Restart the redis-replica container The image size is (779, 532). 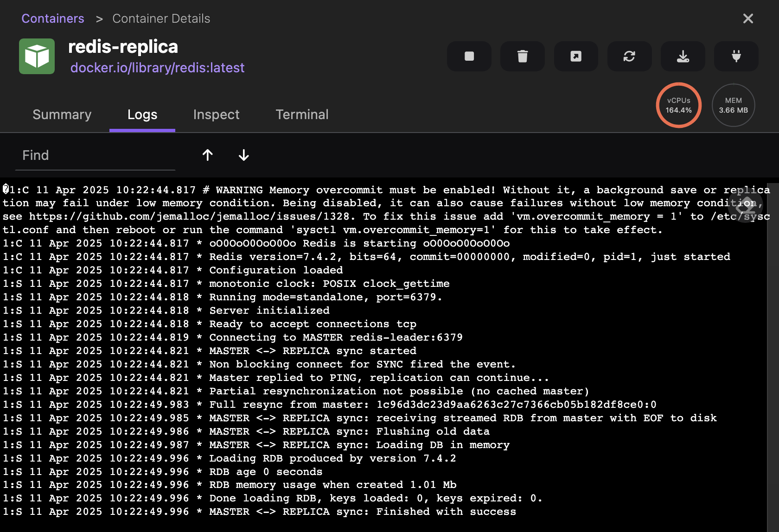pos(629,56)
